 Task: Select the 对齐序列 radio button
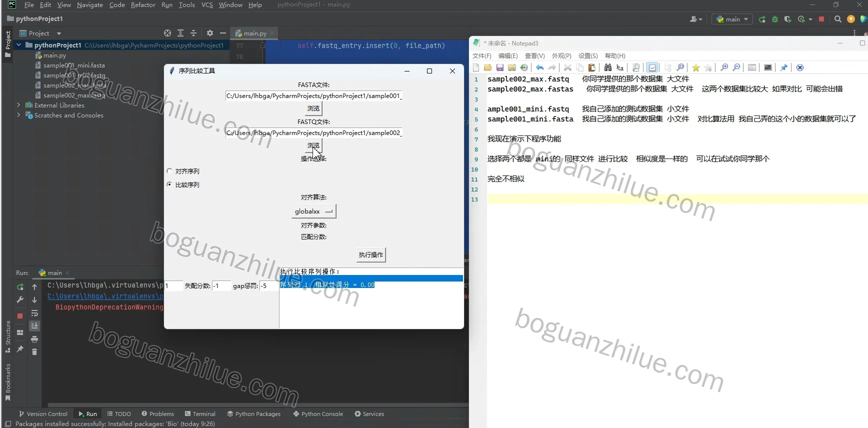(169, 171)
